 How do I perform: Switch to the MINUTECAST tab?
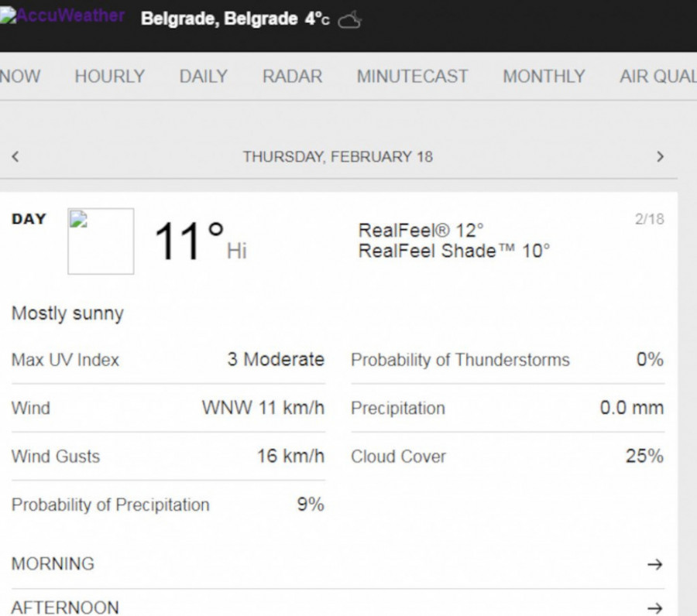412,77
